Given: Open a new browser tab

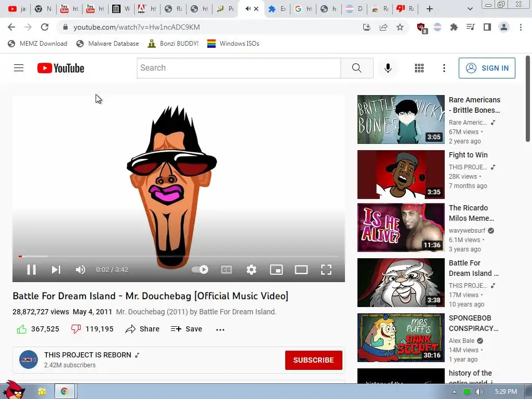Looking at the screenshot, I should click(x=430, y=9).
